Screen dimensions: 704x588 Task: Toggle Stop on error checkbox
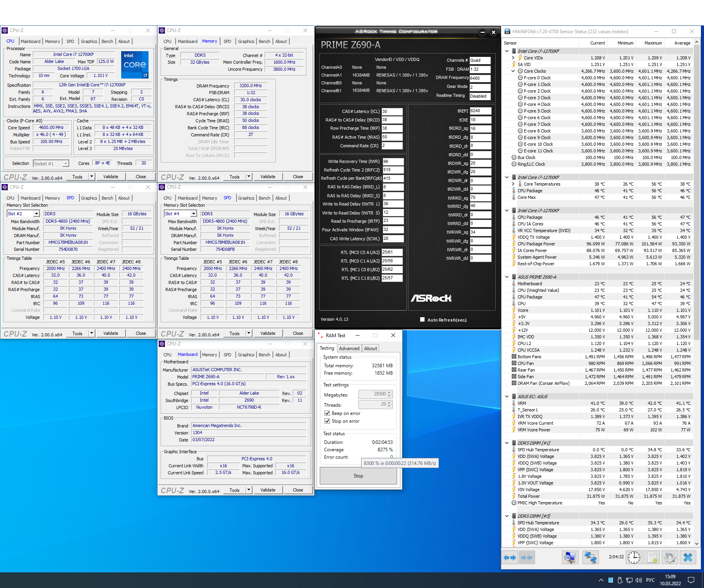click(327, 421)
